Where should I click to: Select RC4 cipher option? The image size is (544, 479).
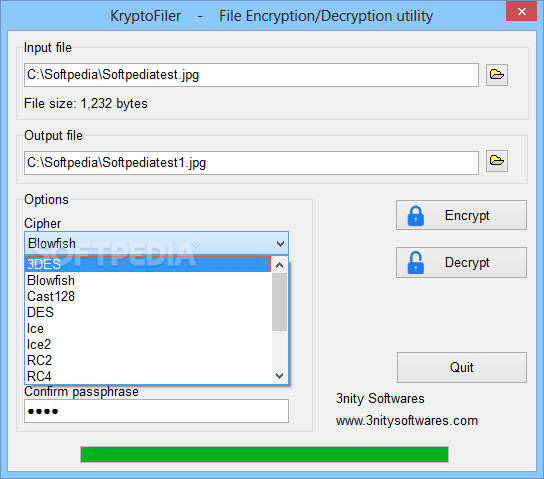click(x=148, y=376)
